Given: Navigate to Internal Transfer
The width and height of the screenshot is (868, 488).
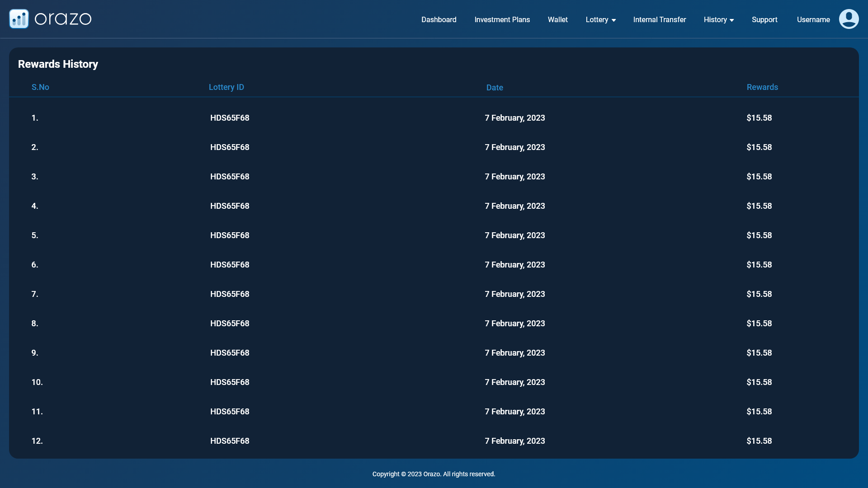Looking at the screenshot, I should [659, 20].
